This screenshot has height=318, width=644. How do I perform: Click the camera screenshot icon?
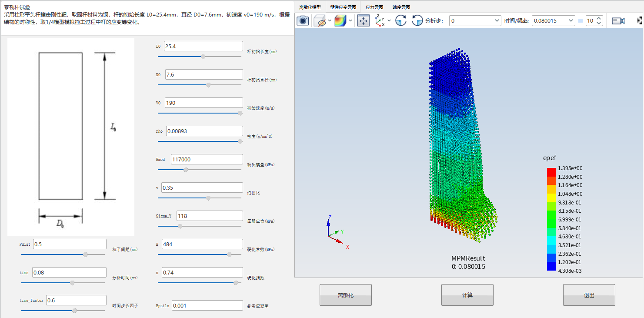(303, 20)
